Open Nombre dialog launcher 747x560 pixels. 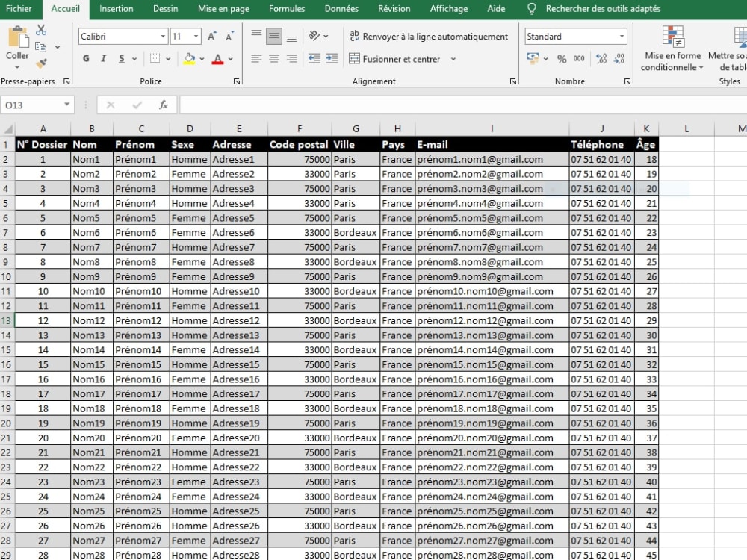click(x=627, y=81)
